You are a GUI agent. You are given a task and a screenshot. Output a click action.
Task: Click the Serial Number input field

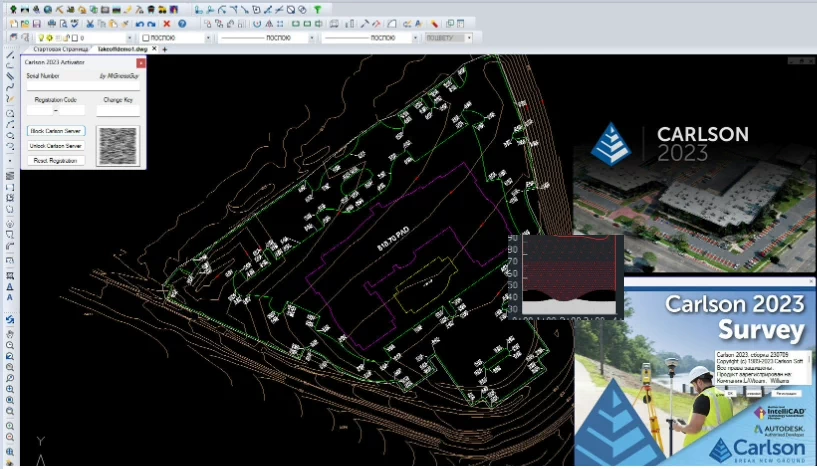coord(83,85)
